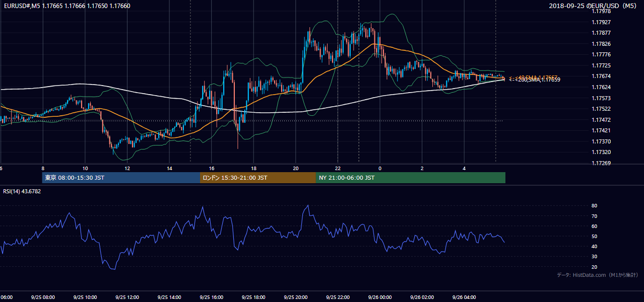The height and width of the screenshot is (302, 644).
Task: Click the 9/25 16:00 time label
Action: coord(211,297)
